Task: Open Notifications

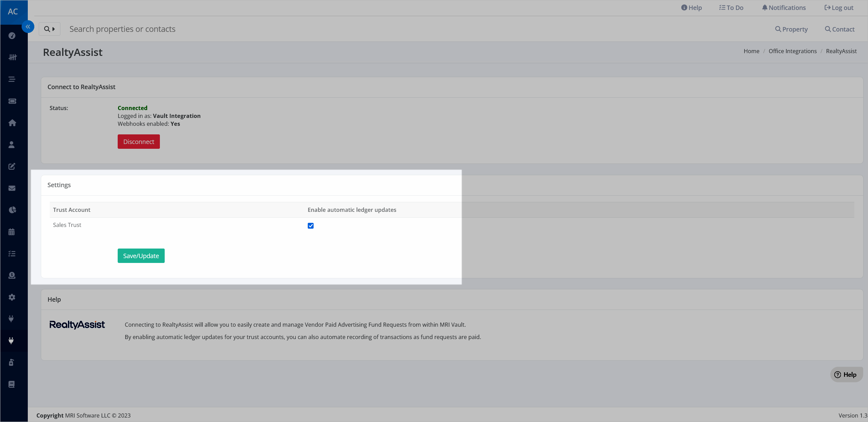Action: point(784,8)
